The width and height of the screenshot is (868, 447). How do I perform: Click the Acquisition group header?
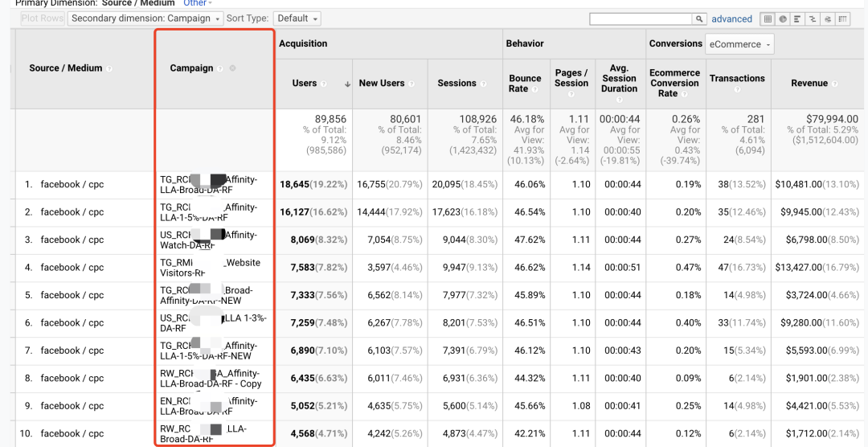303,43
